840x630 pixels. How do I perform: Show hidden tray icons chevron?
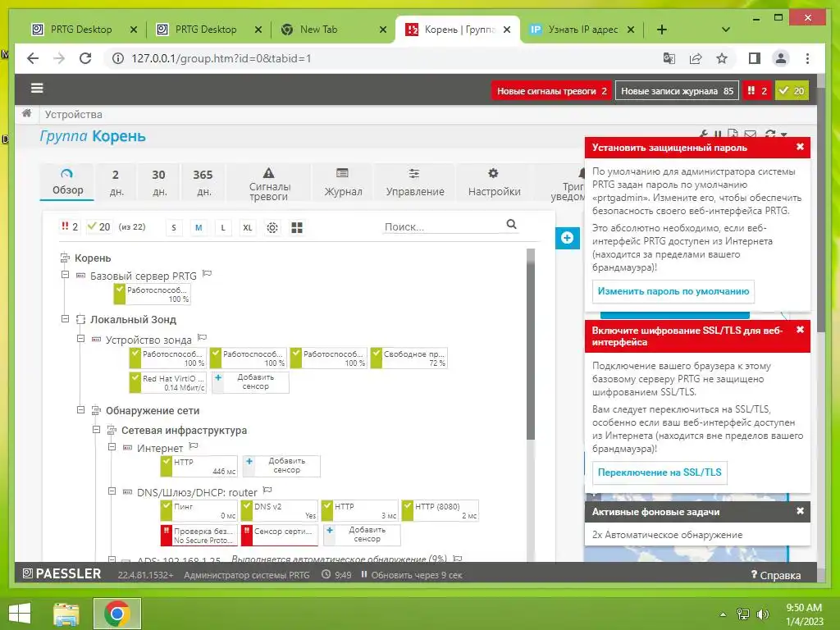tap(723, 614)
